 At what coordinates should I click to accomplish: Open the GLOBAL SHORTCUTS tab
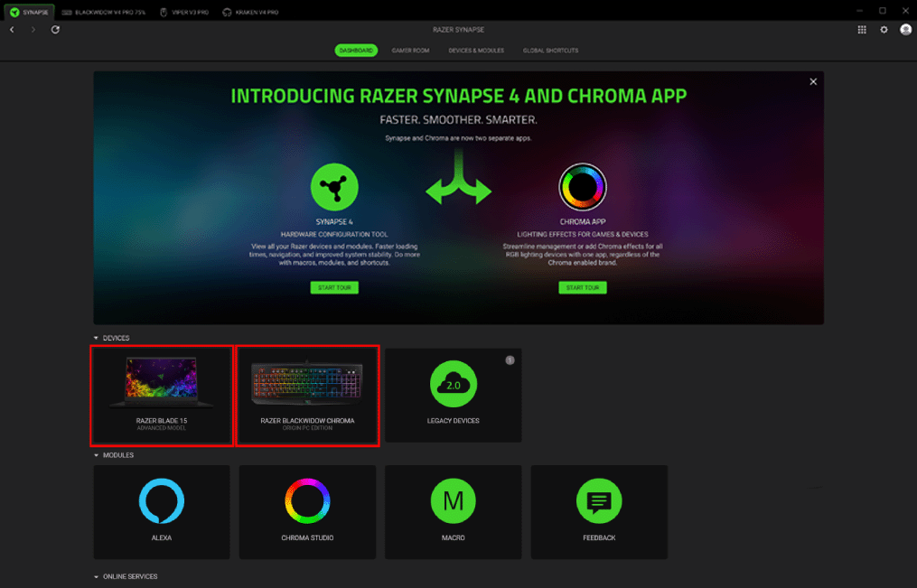(x=553, y=51)
